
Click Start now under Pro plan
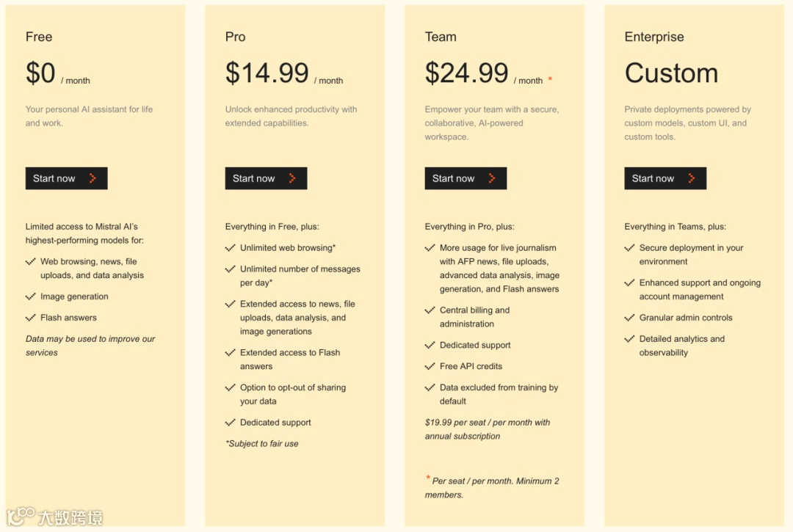tap(254, 178)
